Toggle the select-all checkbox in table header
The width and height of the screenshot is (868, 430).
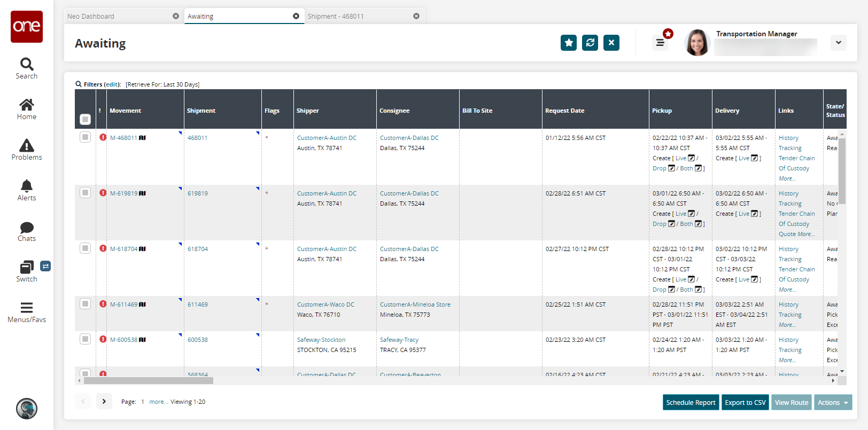(85, 119)
